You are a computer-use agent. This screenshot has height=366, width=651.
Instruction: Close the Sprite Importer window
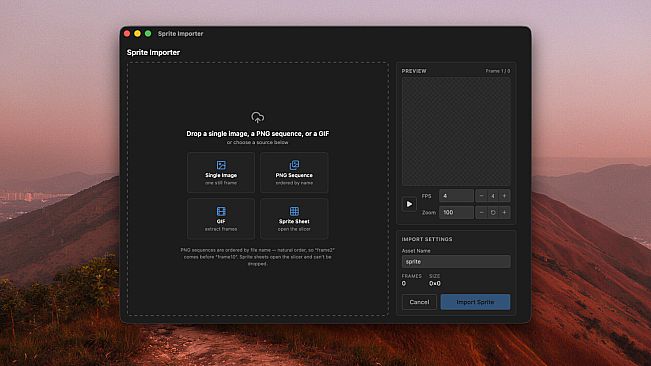coord(127,34)
